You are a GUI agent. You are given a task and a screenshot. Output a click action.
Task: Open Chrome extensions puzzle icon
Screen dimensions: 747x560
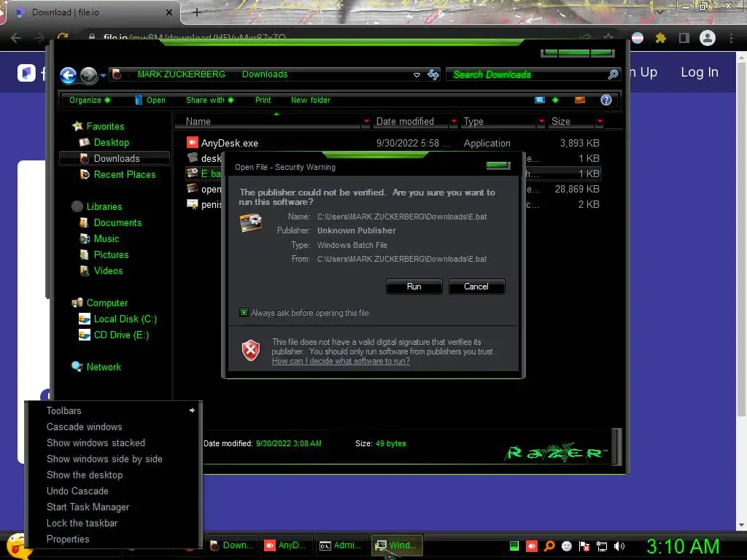[660, 38]
